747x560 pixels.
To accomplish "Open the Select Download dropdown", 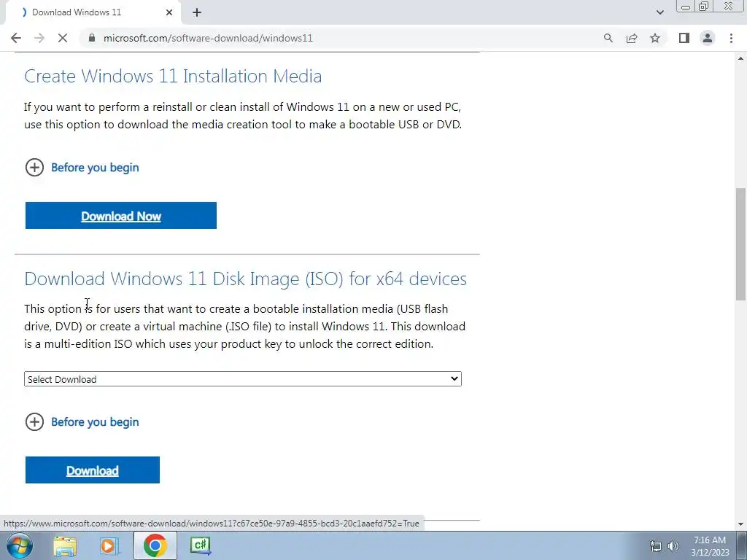I will coord(242,379).
